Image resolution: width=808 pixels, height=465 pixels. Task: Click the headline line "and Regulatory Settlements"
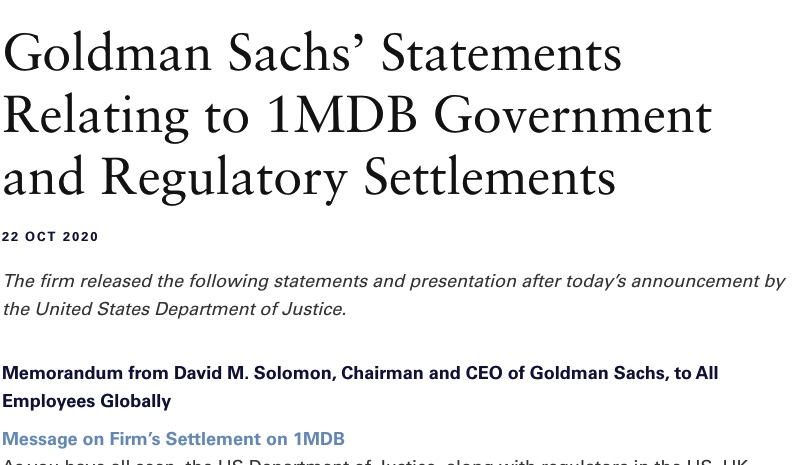(x=309, y=179)
